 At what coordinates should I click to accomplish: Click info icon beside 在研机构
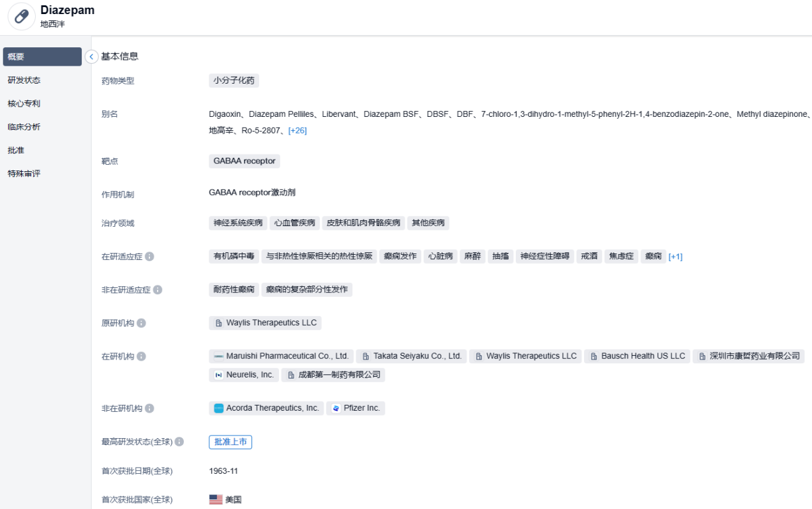point(141,356)
